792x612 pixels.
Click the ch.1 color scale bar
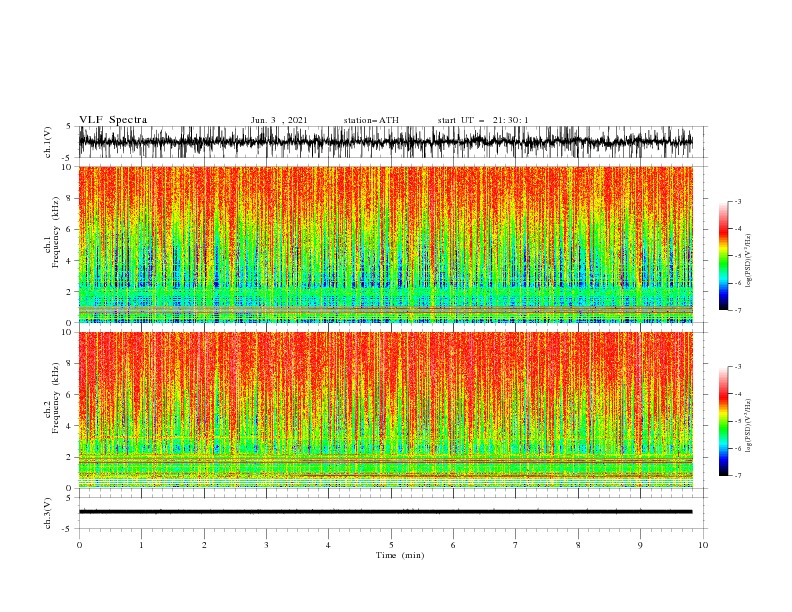tap(723, 256)
